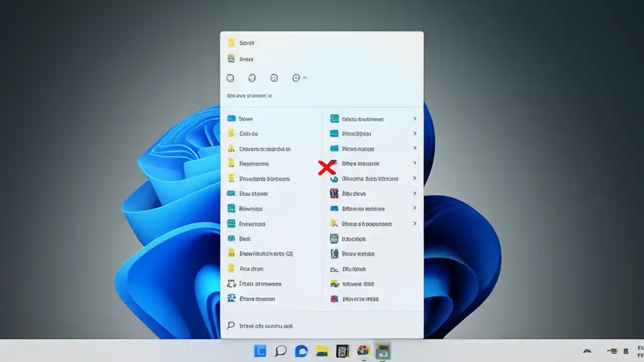Click the Copy quick-action icon
Image resolution: width=644 pixels, height=362 pixels.
(252, 78)
